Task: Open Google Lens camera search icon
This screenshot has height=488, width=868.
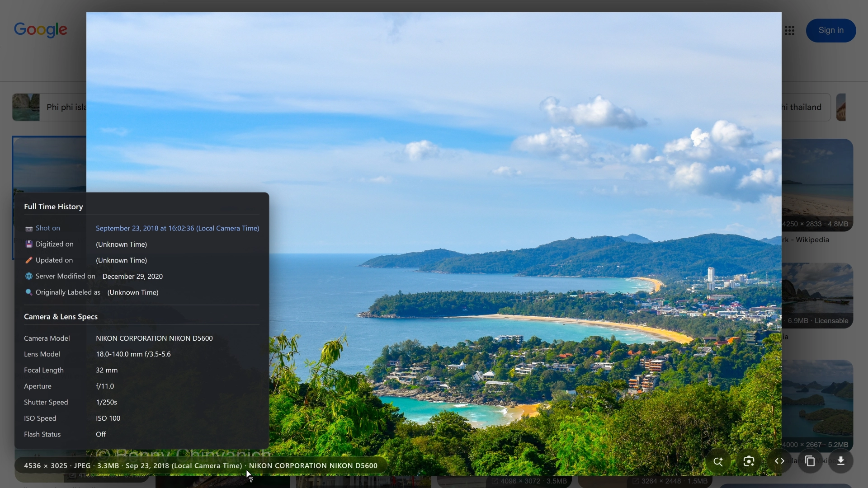Action: pyautogui.click(x=749, y=461)
